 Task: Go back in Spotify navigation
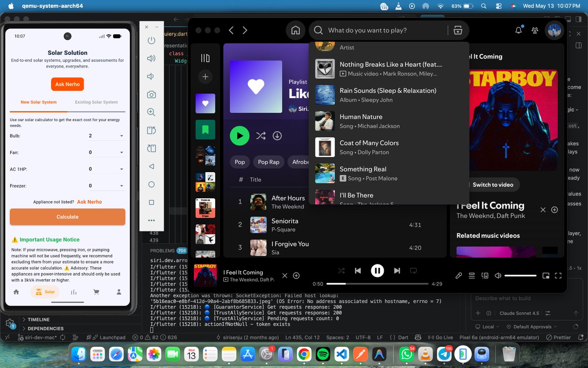point(231,30)
